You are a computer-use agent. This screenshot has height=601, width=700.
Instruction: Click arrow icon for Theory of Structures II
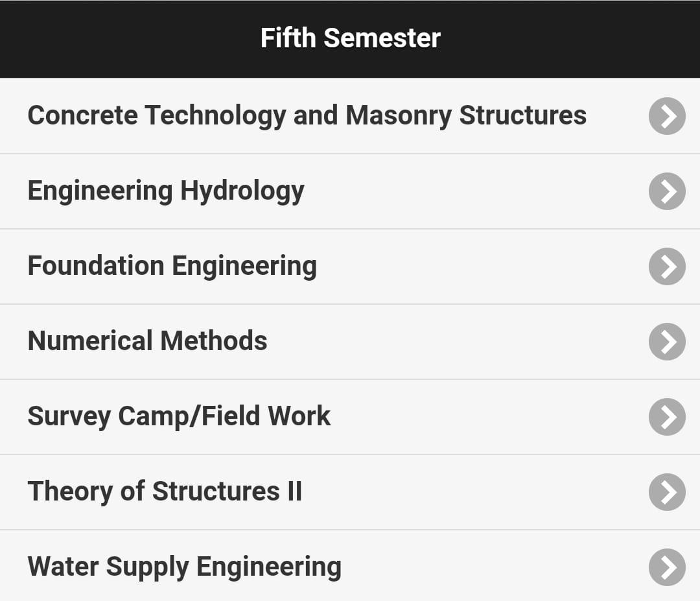point(667,492)
